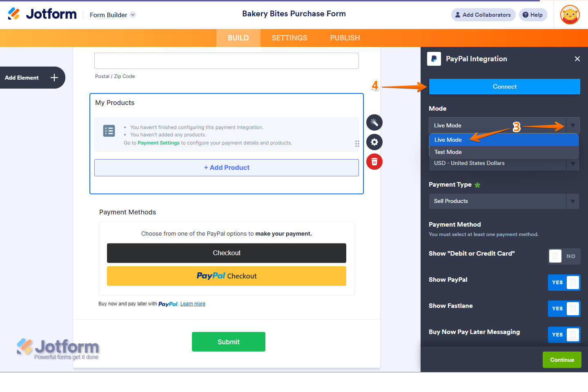The image size is (588, 392).
Task: Select Live Mode from the dropdown list
Action: coord(504,140)
